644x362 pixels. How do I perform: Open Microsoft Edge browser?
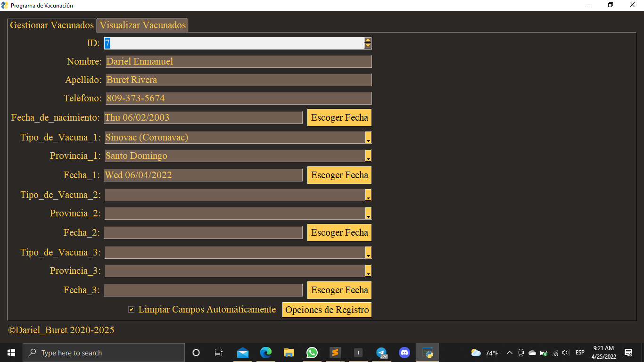[x=265, y=352]
